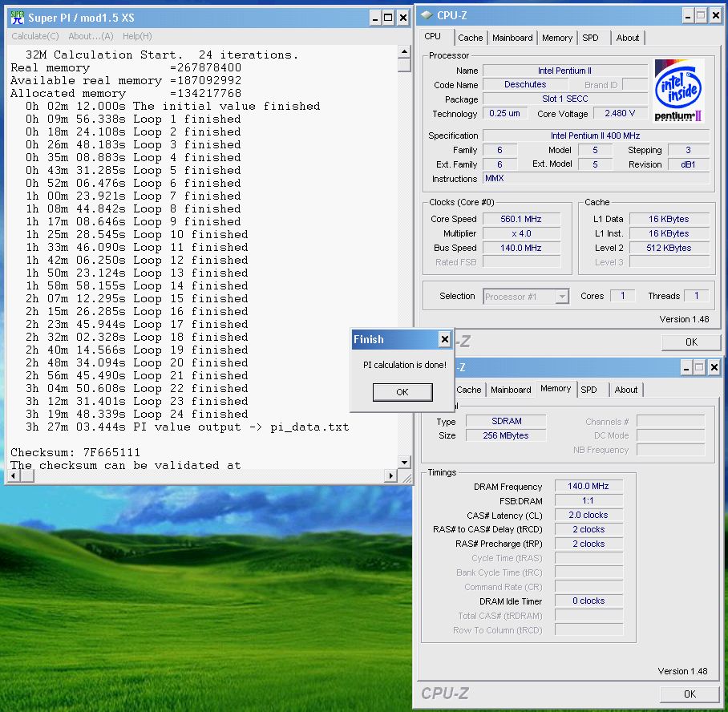728x712 pixels.
Task: Click the Core Speed value 560.1 MHz
Action: (x=521, y=219)
